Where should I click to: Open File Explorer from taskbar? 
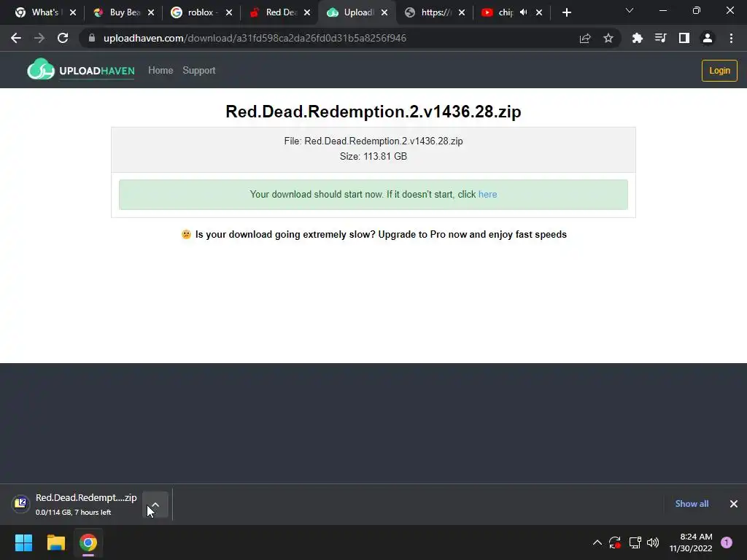click(55, 542)
